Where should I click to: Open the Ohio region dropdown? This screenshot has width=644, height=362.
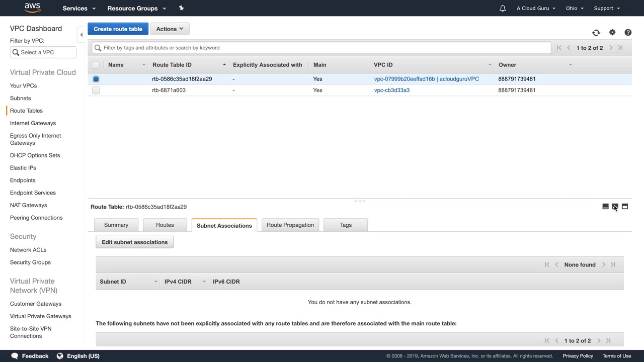click(574, 9)
